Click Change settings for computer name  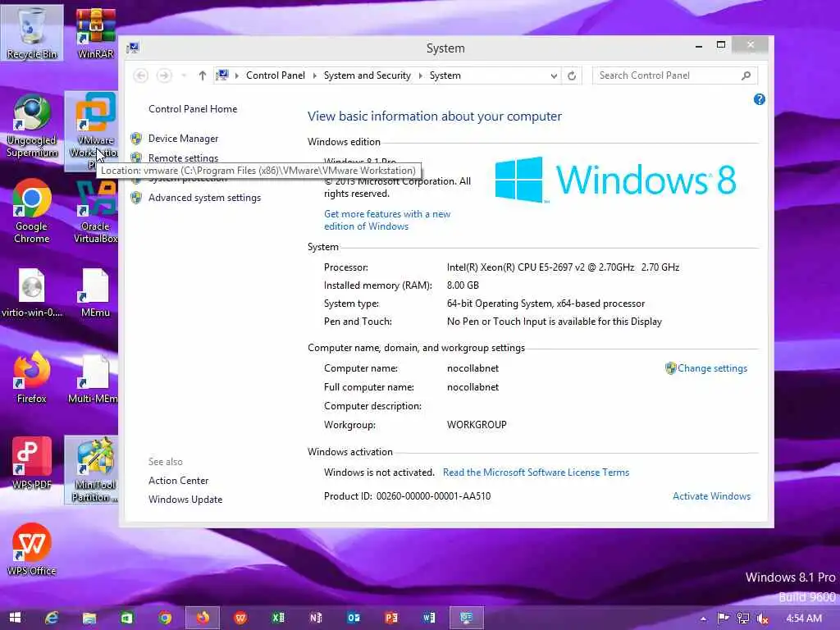pyautogui.click(x=712, y=368)
